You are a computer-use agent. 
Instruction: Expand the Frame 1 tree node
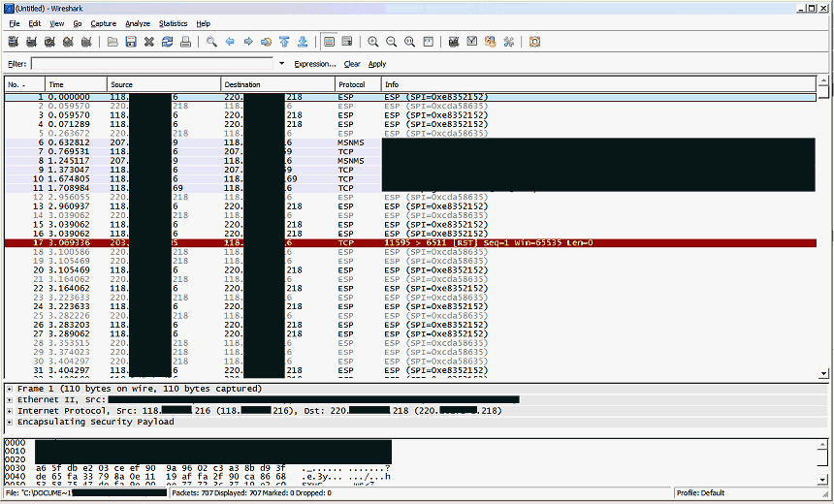pos(10,389)
